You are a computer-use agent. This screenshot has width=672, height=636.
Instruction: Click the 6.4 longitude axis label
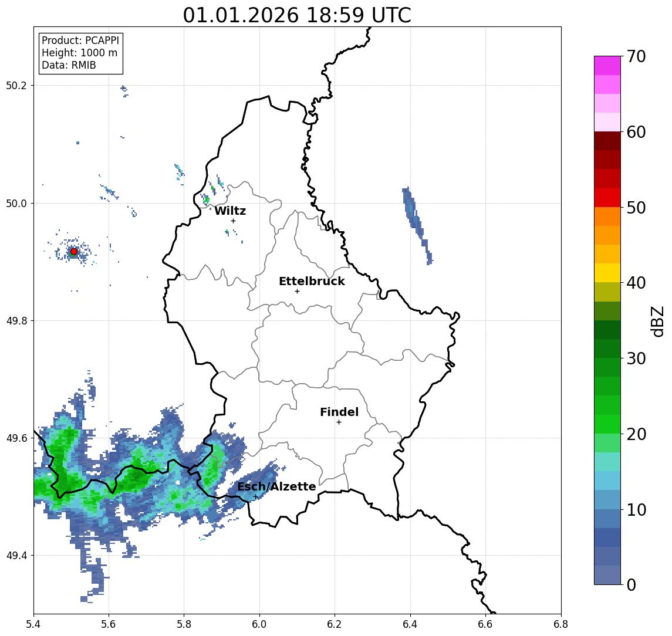pos(410,624)
